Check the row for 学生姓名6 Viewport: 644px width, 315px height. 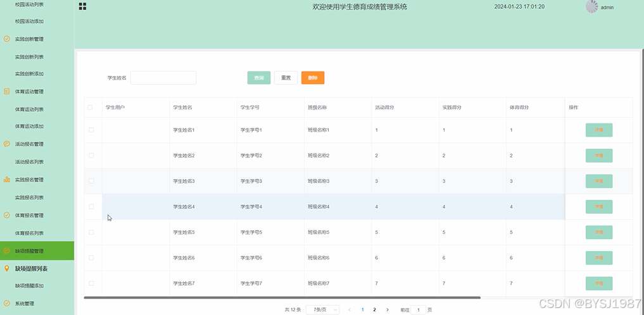(91, 257)
